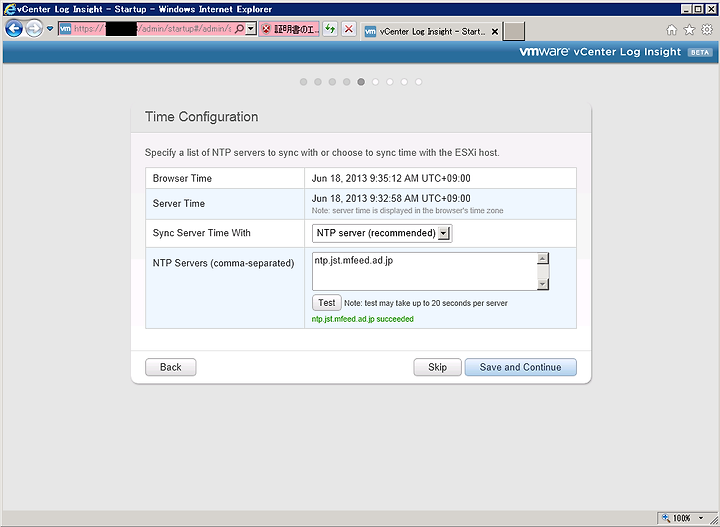Open a new blank tab
The width and height of the screenshot is (720, 527).
click(x=514, y=31)
